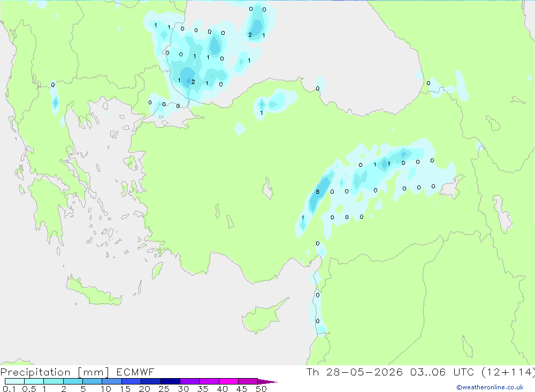
Task: Click the 'ECMWF' model label
Action: pos(135,372)
